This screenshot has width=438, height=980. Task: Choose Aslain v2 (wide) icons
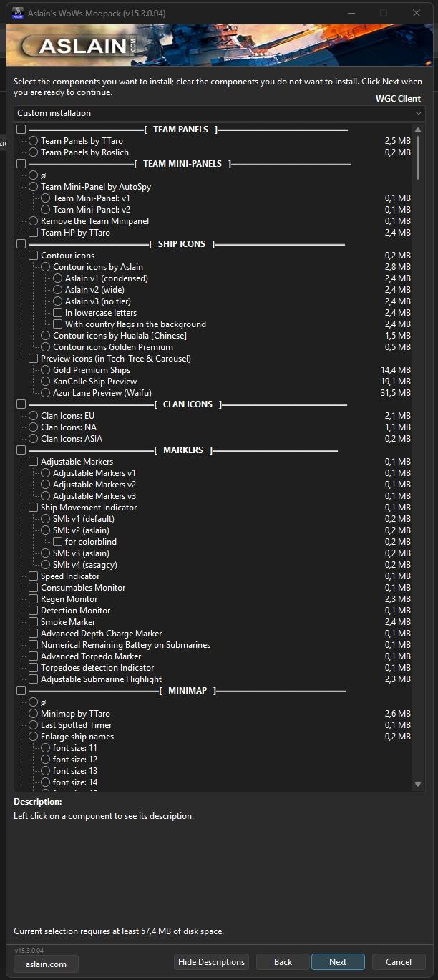(57, 290)
